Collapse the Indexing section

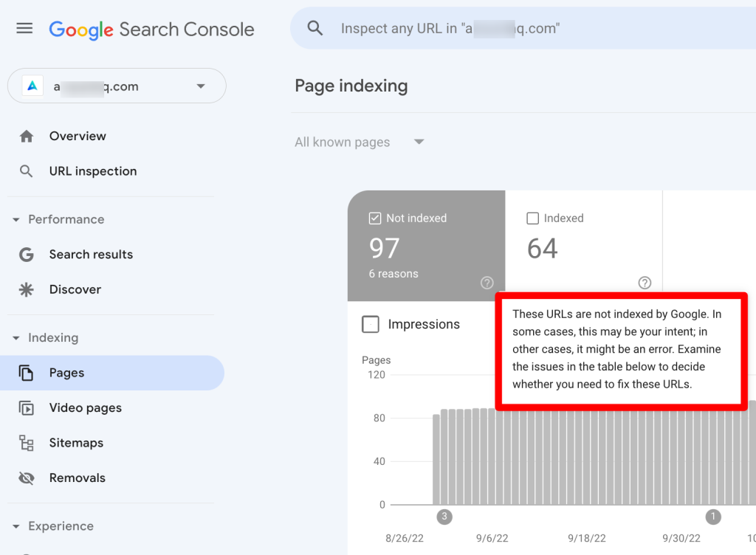[16, 338]
